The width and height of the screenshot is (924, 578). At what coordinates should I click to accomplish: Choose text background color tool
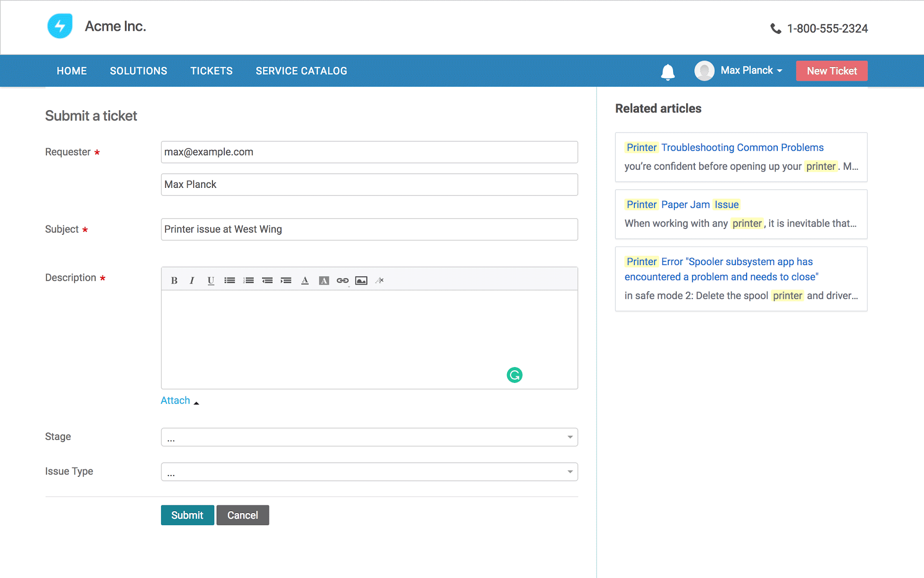pos(323,280)
